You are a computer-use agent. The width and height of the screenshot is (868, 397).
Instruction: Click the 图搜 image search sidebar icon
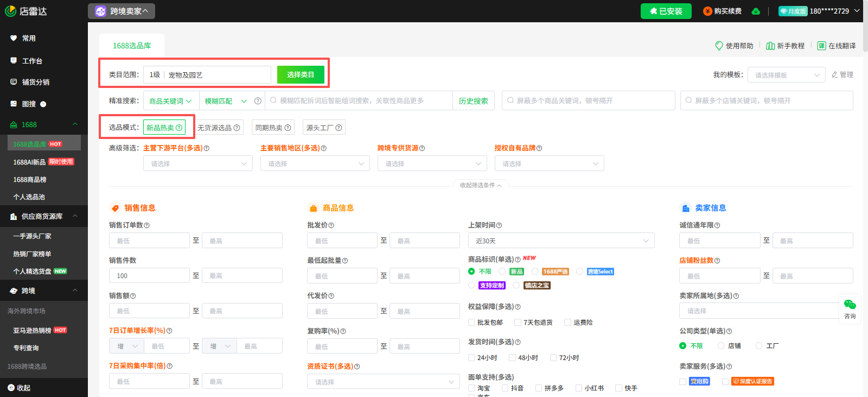point(14,104)
